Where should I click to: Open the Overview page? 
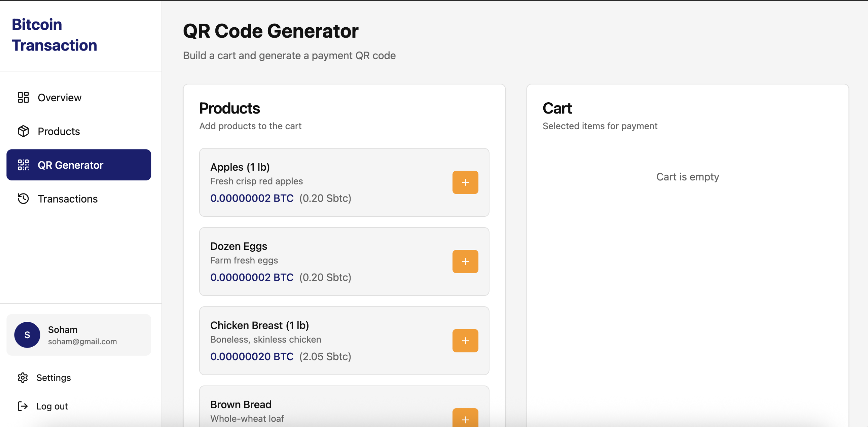coord(59,98)
